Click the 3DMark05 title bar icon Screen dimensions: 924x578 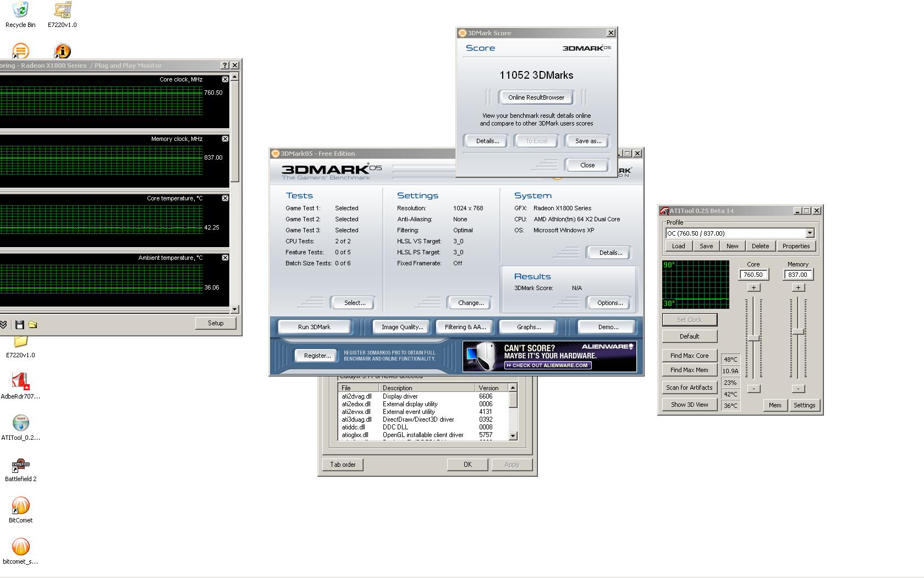coord(276,154)
